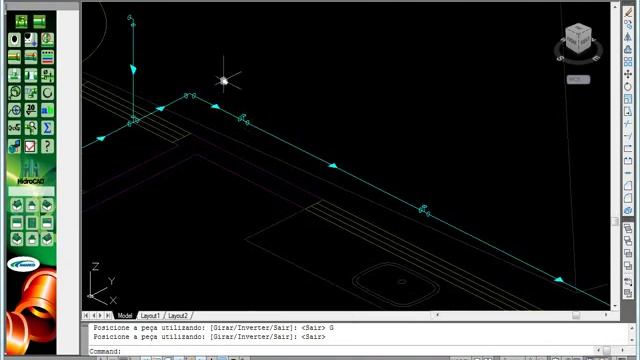Open the WCS dropdown below the ViewCube
This screenshot has height=360, width=640.
[578, 79]
